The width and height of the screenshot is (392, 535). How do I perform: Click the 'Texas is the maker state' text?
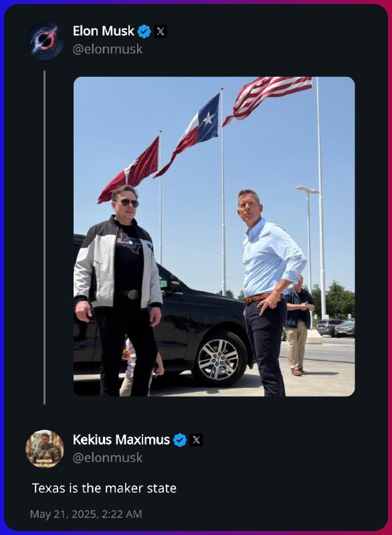click(104, 488)
